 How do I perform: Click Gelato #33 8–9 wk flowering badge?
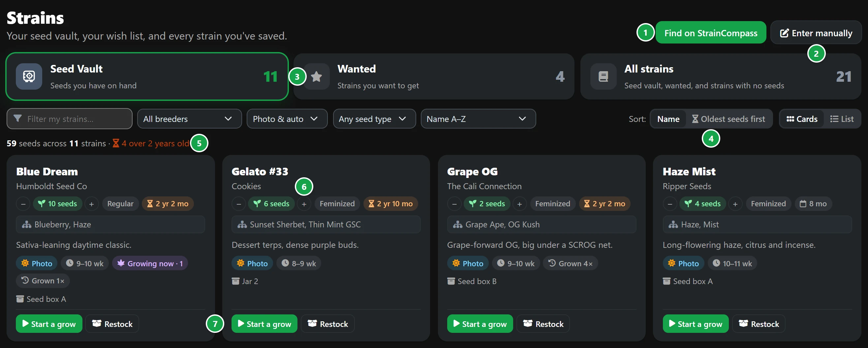pos(298,263)
